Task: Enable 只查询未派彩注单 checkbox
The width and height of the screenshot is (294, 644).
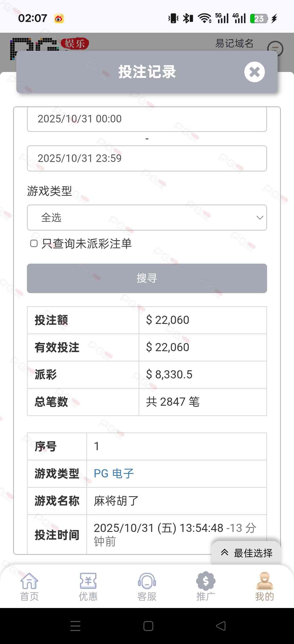Action: (34, 243)
